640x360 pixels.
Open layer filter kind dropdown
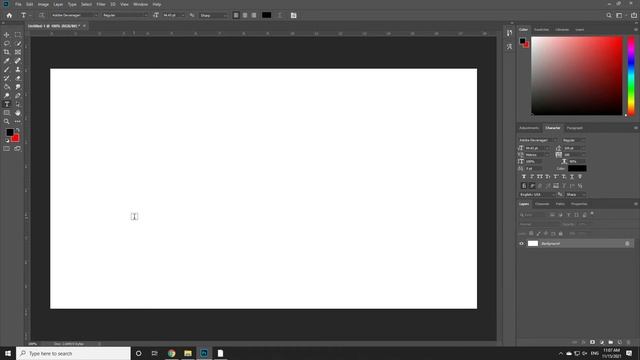coord(533,215)
